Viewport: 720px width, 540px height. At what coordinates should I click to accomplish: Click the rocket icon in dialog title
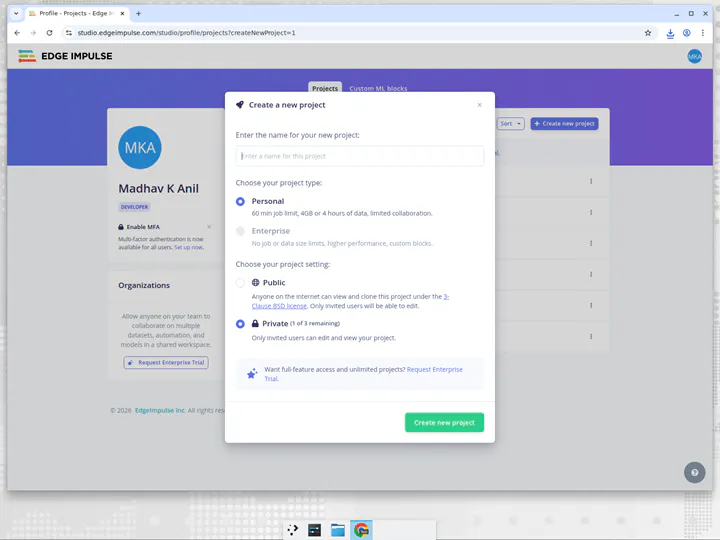(x=240, y=105)
